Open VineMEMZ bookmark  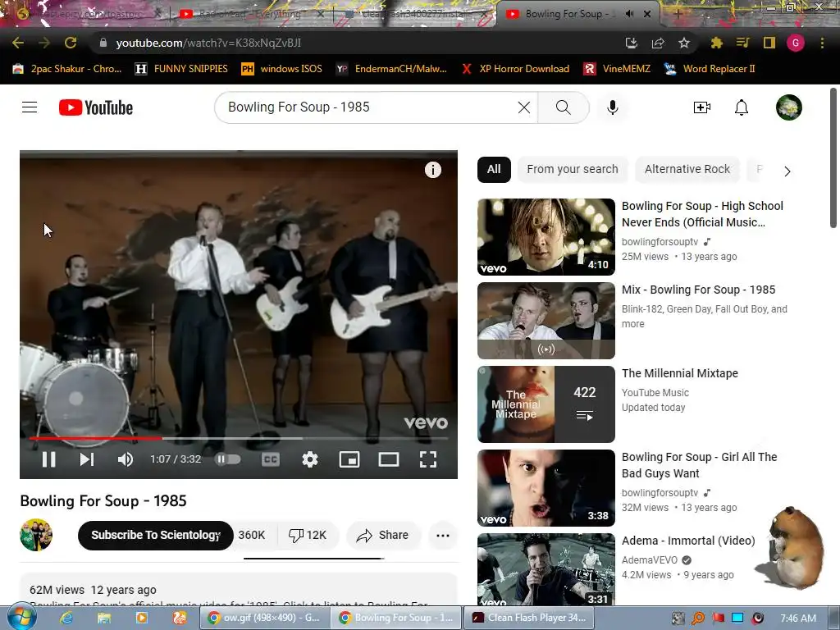click(x=617, y=69)
